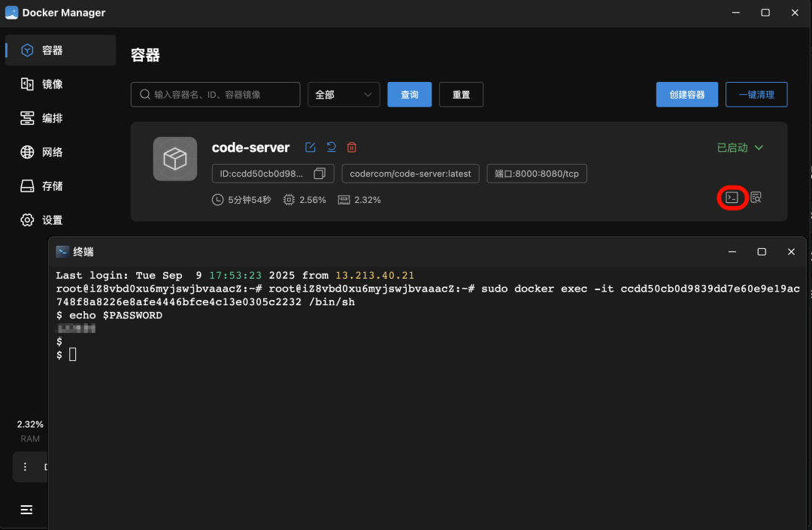This screenshot has width=812, height=530.
Task: Click the 端口:8000:8080/tcp port tag
Action: pyautogui.click(x=537, y=174)
